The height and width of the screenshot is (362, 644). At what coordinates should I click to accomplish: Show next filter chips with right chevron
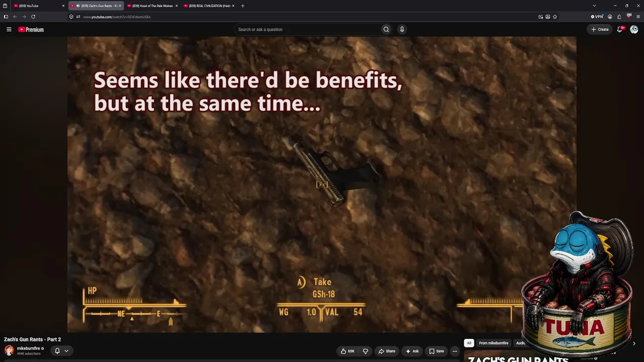point(634,343)
